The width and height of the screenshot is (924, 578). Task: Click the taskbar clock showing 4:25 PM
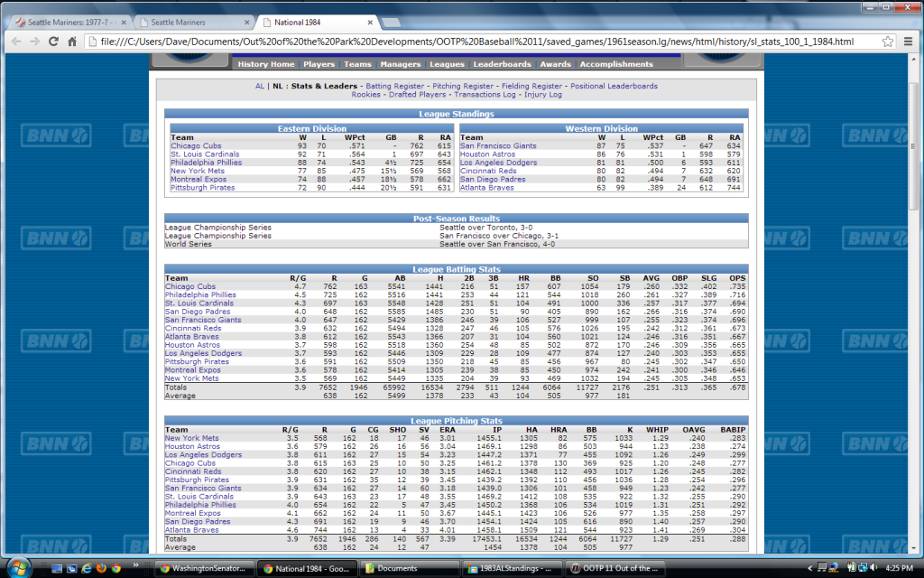tap(900, 568)
